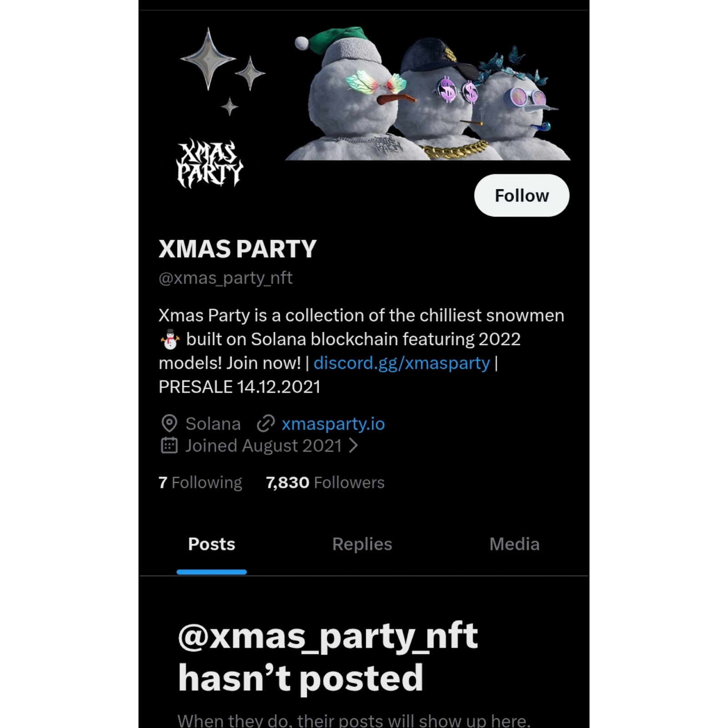The height and width of the screenshot is (728, 728).
Task: Open the XMAS PARTY profile avatar logo
Action: (x=210, y=164)
